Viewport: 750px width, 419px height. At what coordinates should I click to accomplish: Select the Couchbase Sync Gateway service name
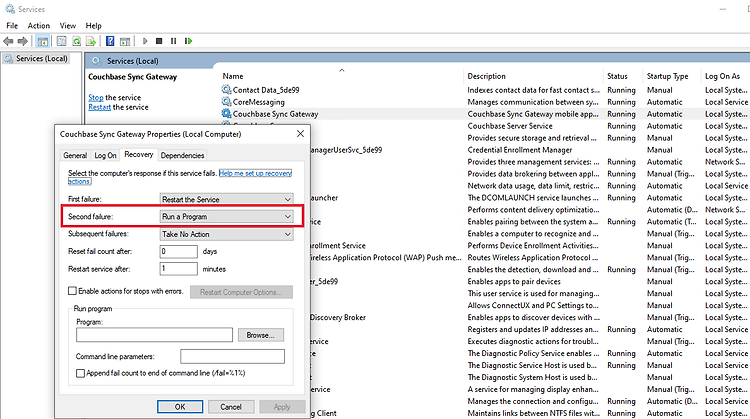click(x=275, y=114)
